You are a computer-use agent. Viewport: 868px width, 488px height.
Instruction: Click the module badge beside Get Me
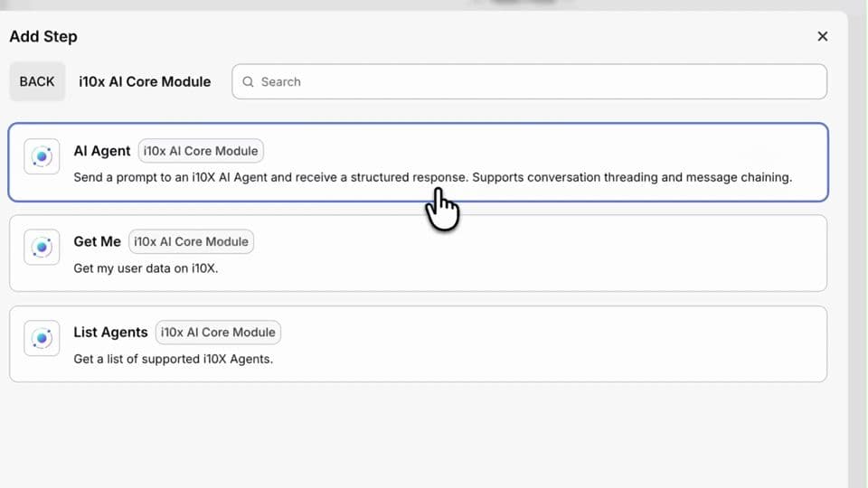191,241
